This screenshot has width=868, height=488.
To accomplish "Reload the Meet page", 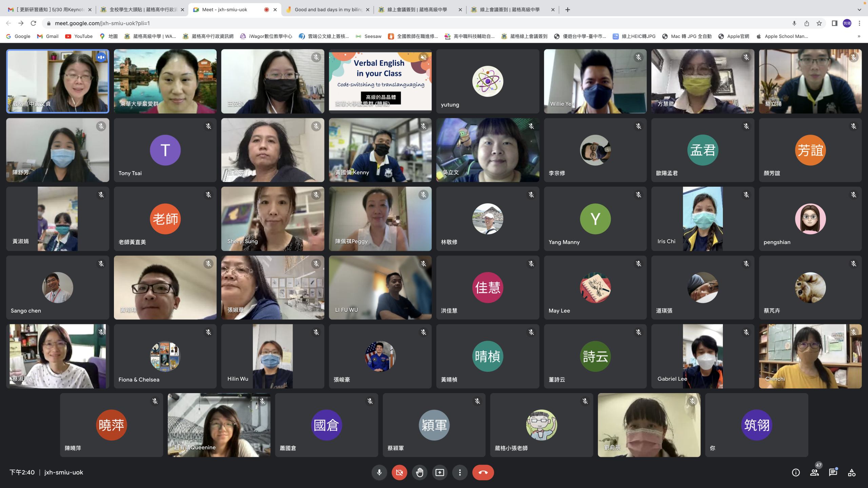I will tap(33, 23).
